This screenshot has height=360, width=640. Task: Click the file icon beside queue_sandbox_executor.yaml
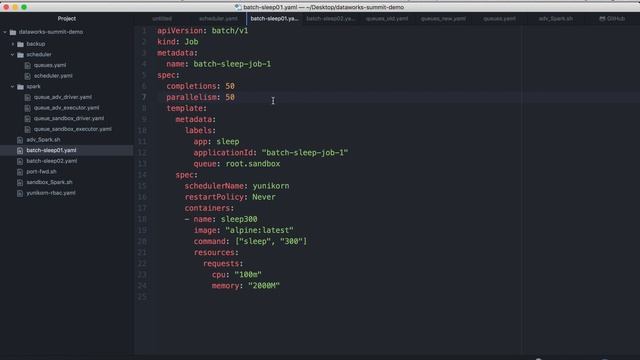pos(27,129)
